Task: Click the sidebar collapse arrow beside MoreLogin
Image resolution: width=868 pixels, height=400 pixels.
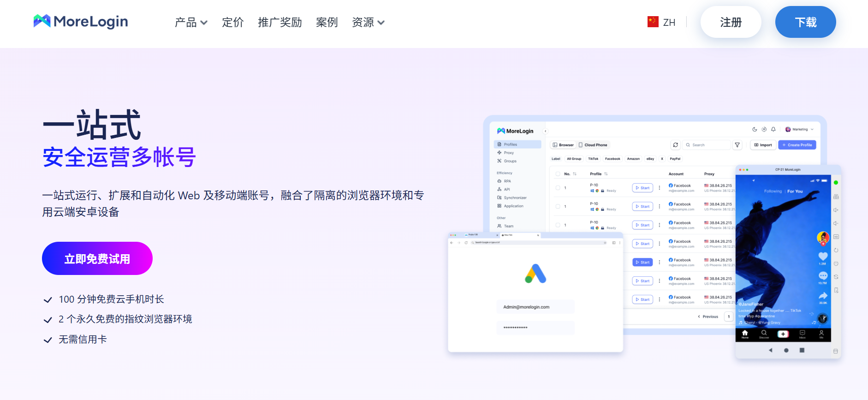Action: click(546, 131)
